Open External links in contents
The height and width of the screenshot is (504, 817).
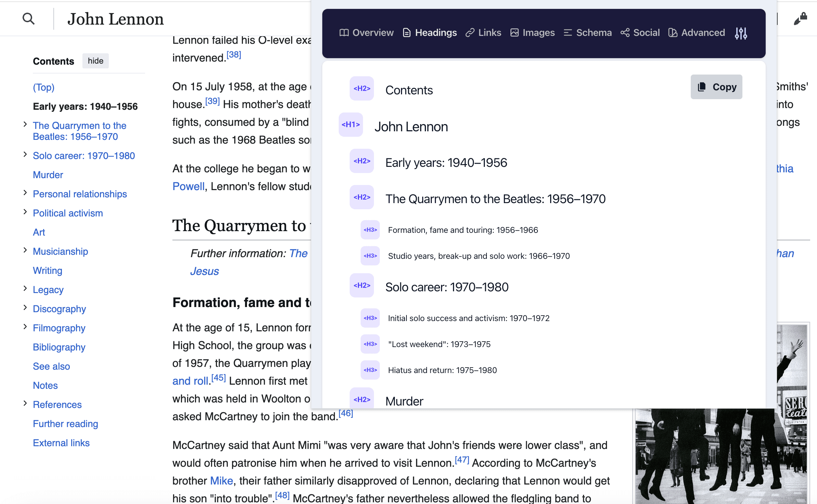(x=61, y=443)
